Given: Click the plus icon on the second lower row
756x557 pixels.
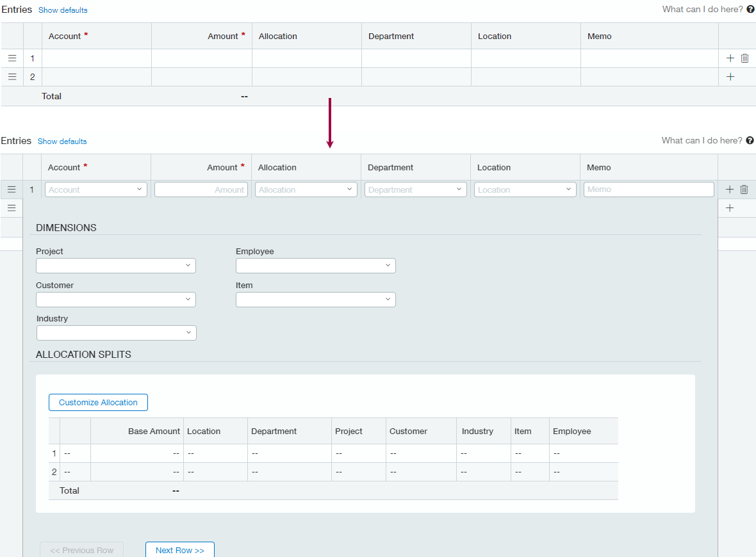Looking at the screenshot, I should [729, 207].
